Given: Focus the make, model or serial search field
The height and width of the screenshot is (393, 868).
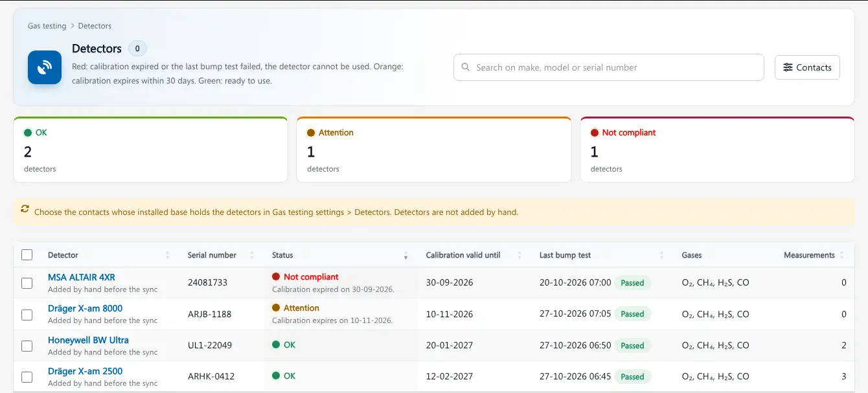Looking at the screenshot, I should pyautogui.click(x=608, y=67).
